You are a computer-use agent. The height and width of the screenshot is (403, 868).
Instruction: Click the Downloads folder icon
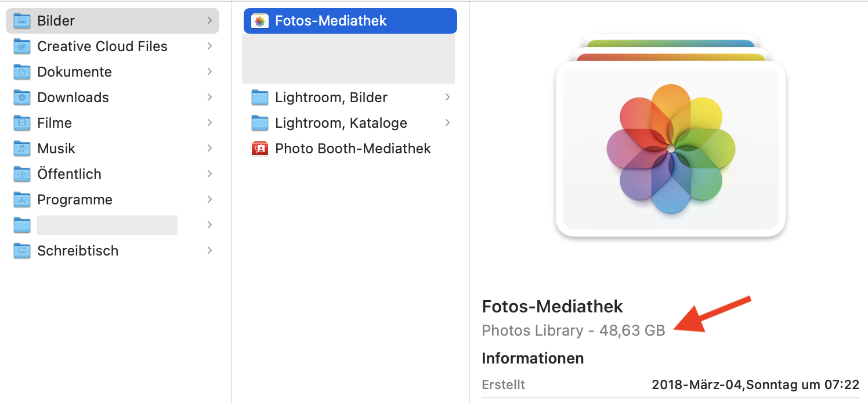coord(22,98)
